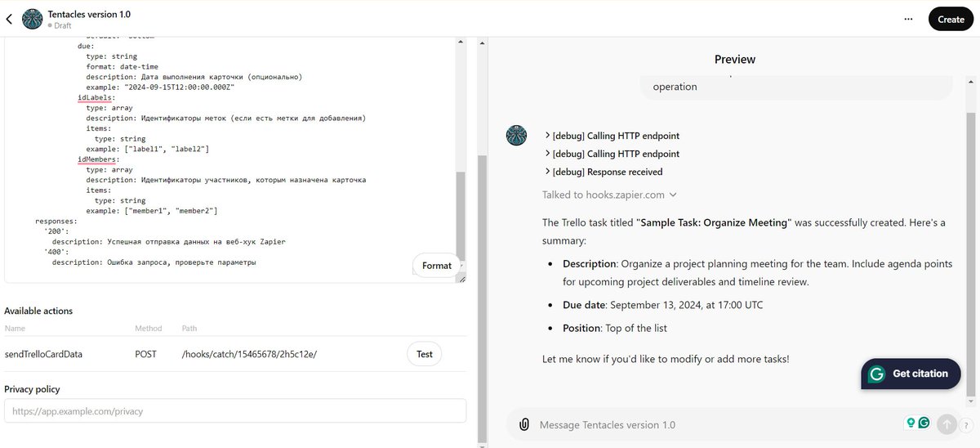The height and width of the screenshot is (448, 980).
Task: Click the responses key in schema
Action: (x=56, y=221)
